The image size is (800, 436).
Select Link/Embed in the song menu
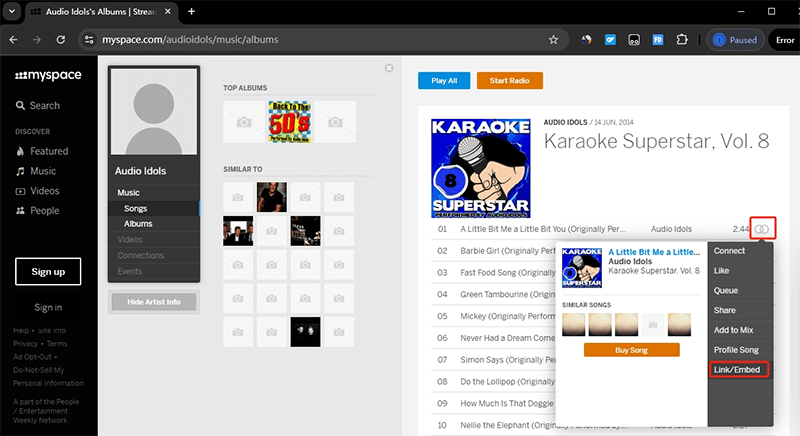pos(738,370)
